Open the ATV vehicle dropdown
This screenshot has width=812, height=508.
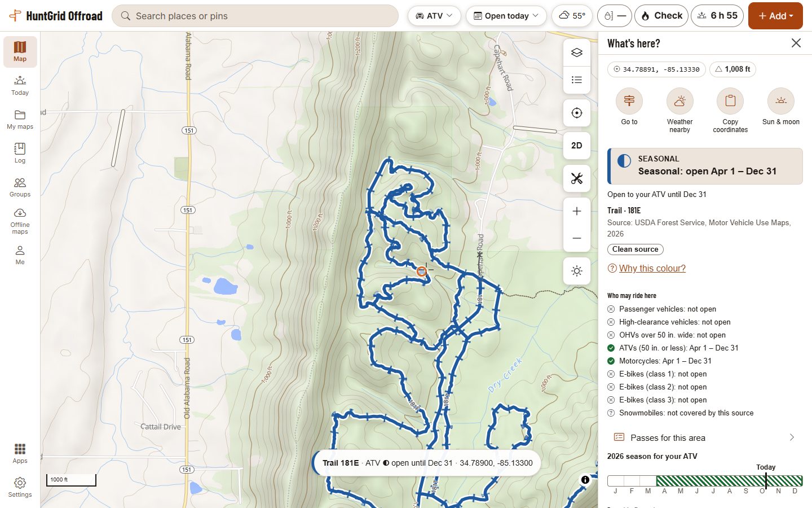[x=434, y=16]
